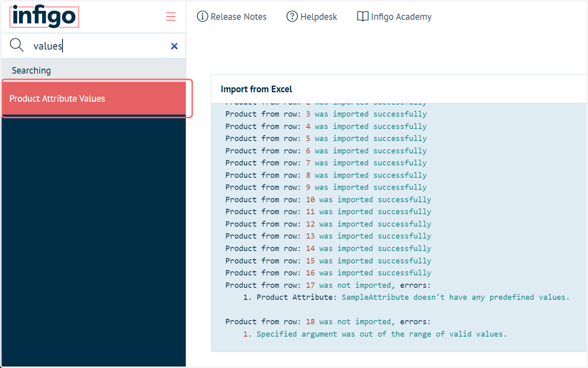Click log line for row 5 imported successfully
This screenshot has width=588, height=368.
[x=326, y=139]
